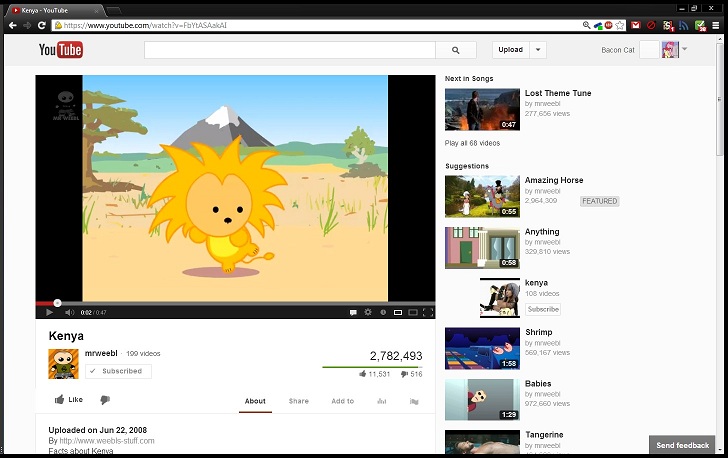This screenshot has width=728, height=458.
Task: Open the Anything video thumbnail
Action: (482, 248)
